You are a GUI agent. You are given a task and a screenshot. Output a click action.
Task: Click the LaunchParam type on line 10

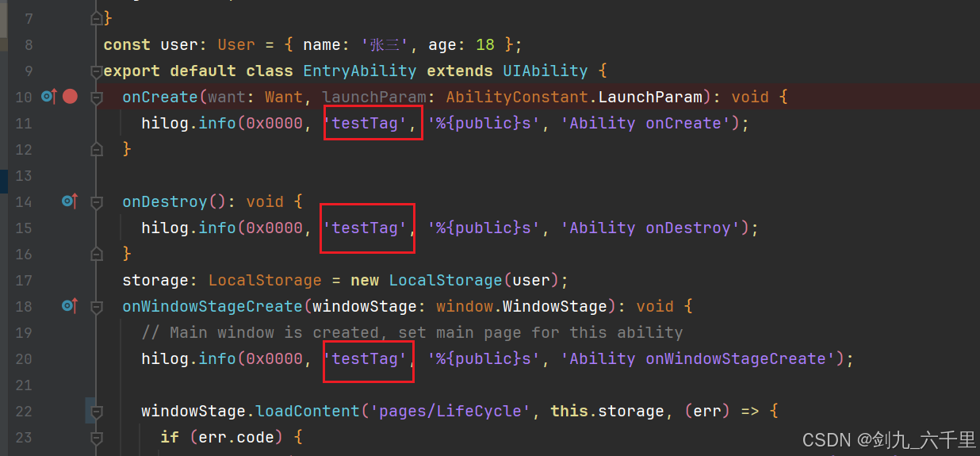point(650,97)
